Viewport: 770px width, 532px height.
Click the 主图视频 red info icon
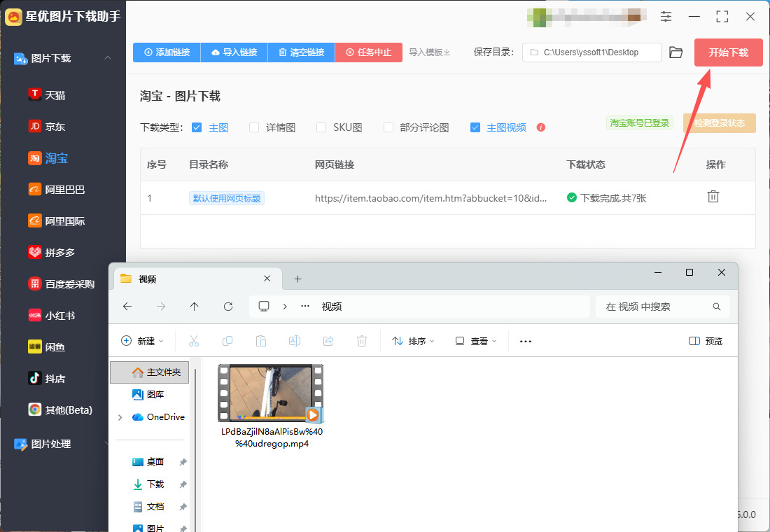(x=540, y=127)
